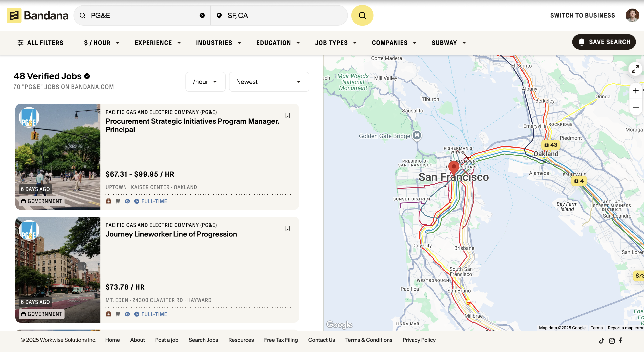644x352 pixels.
Task: Zoom in on the map
Action: [636, 90]
